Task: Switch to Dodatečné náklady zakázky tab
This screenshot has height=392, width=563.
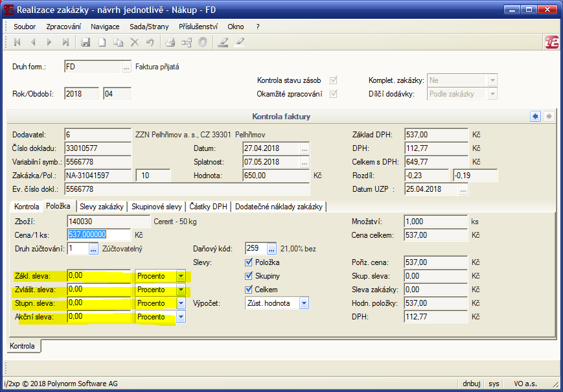Action: 279,207
